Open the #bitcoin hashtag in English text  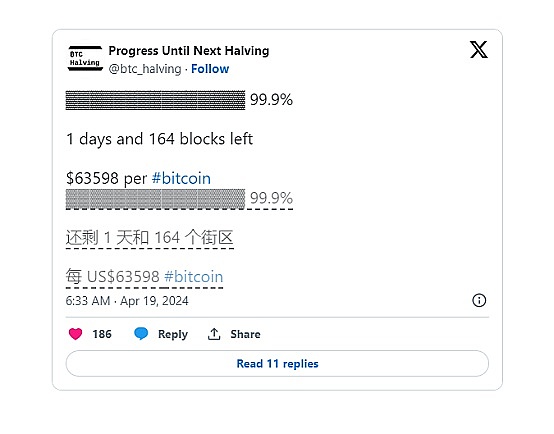[181, 178]
